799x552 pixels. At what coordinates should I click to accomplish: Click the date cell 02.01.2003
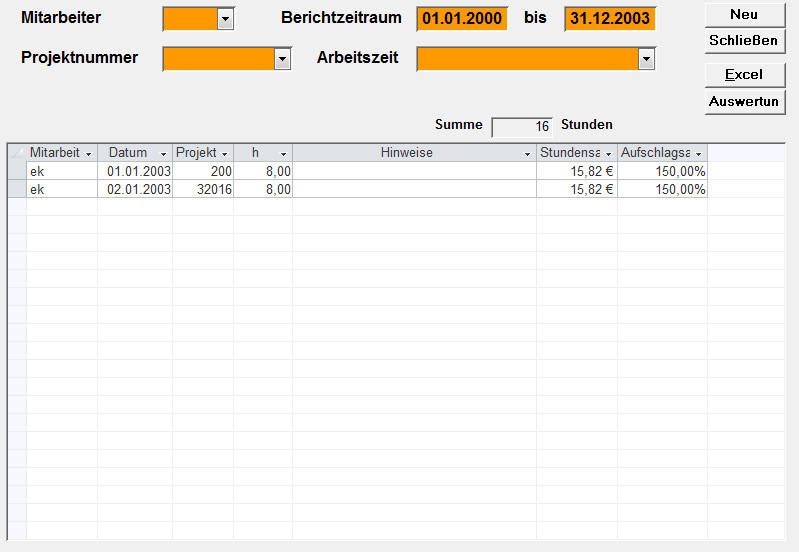pyautogui.click(x=135, y=189)
